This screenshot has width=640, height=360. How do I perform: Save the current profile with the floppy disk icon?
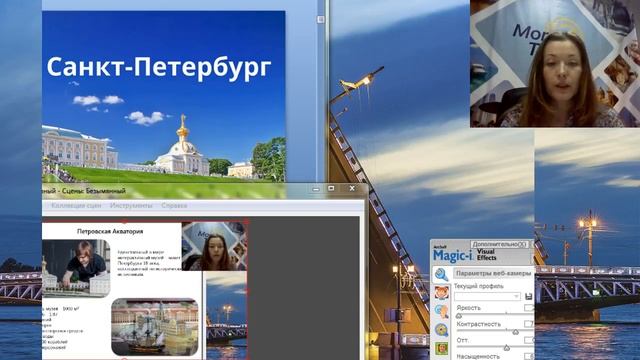coord(529,296)
